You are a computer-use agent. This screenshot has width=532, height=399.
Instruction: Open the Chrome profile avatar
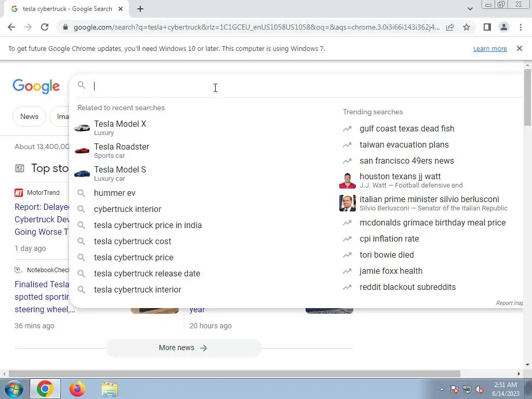(504, 27)
